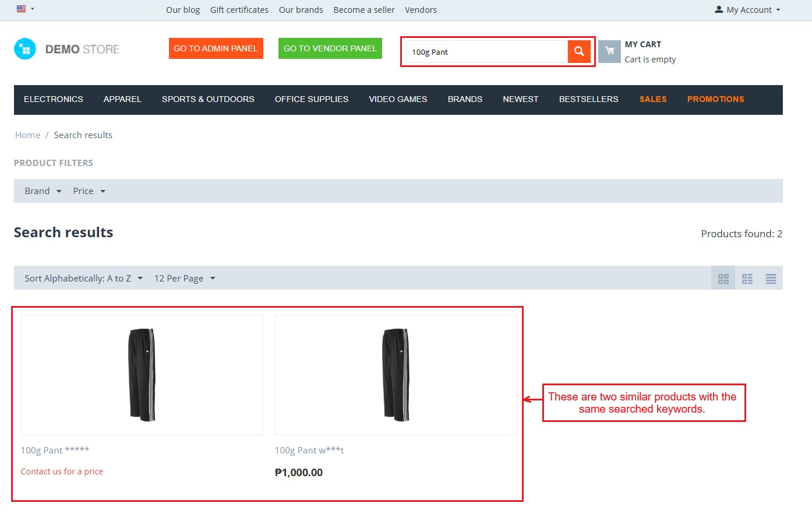Go to the Promotions menu item
Image resolution: width=812 pixels, height=524 pixels.
click(715, 99)
